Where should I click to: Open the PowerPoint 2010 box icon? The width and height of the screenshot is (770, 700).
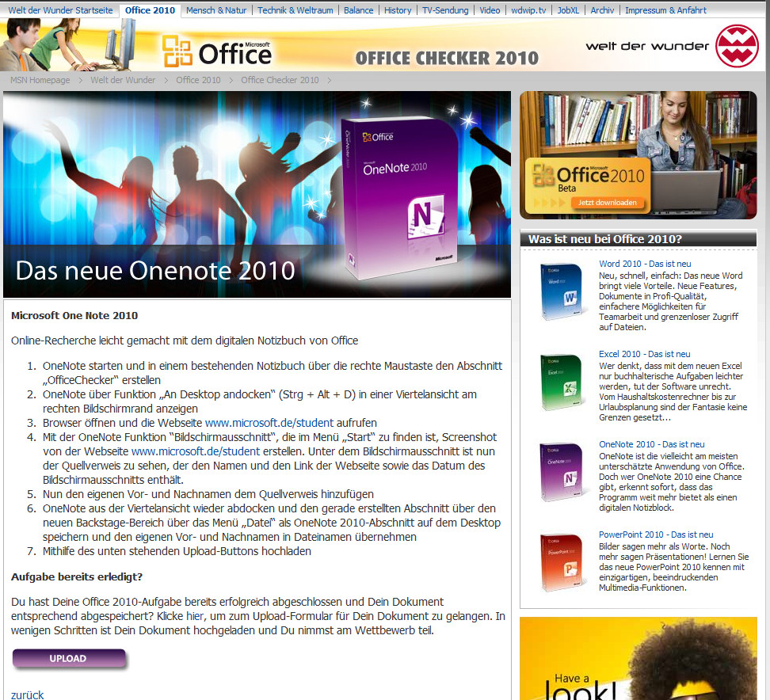[x=562, y=562]
